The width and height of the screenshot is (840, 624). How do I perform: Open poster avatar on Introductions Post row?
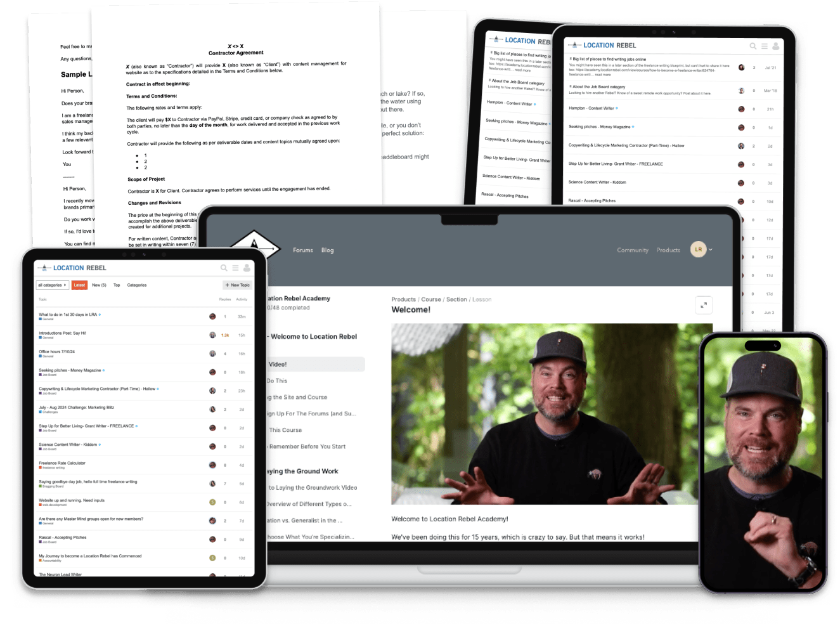pyautogui.click(x=212, y=335)
